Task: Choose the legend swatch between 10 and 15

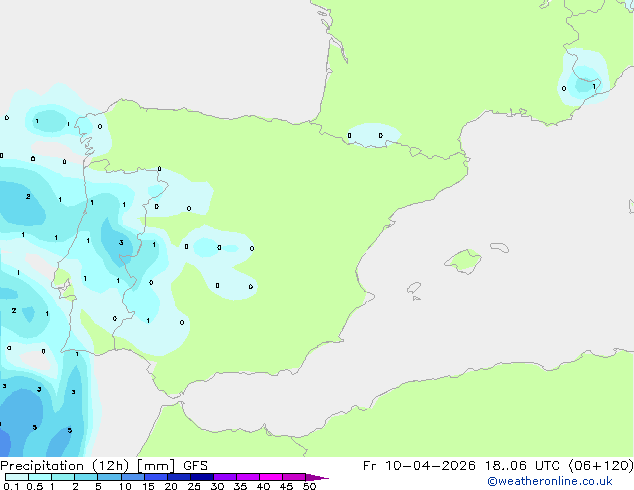Action: point(132,477)
